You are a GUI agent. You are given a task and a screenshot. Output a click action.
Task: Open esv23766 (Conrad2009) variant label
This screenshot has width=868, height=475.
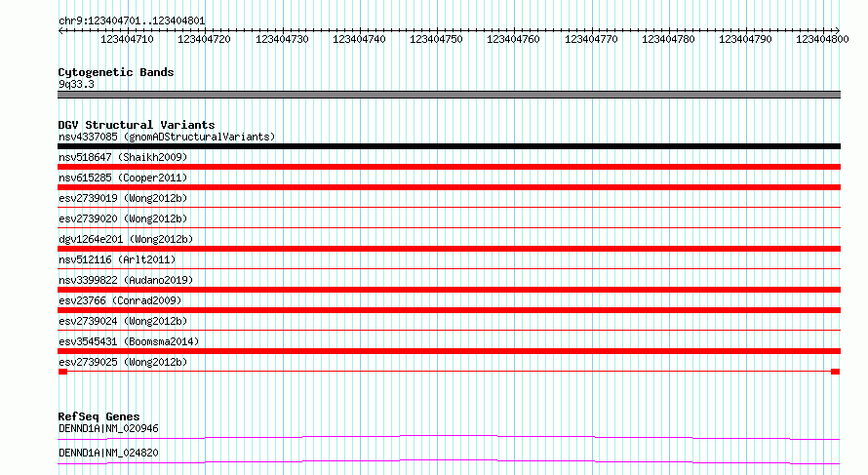tap(120, 300)
